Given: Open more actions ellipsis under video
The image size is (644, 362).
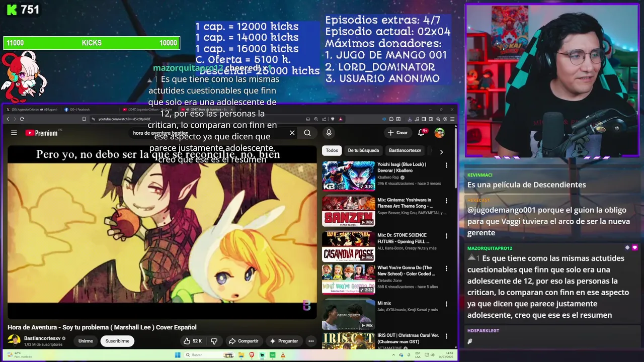Looking at the screenshot, I should point(311,341).
